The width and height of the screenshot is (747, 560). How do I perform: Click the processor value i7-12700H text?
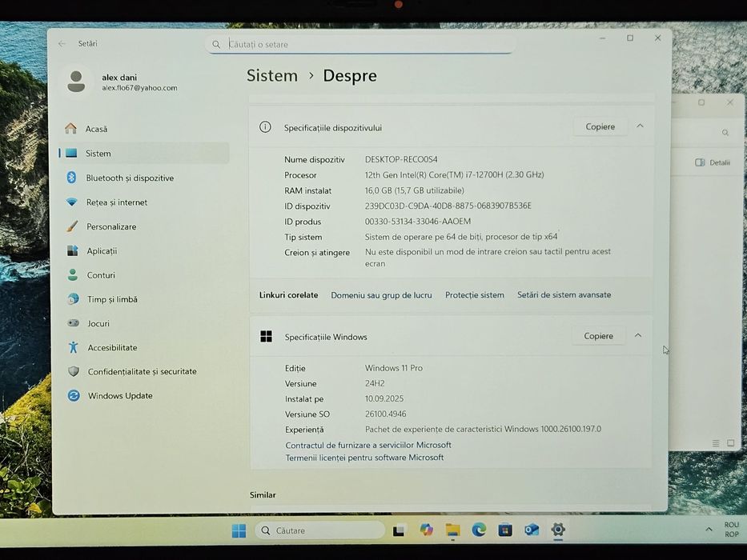point(455,174)
